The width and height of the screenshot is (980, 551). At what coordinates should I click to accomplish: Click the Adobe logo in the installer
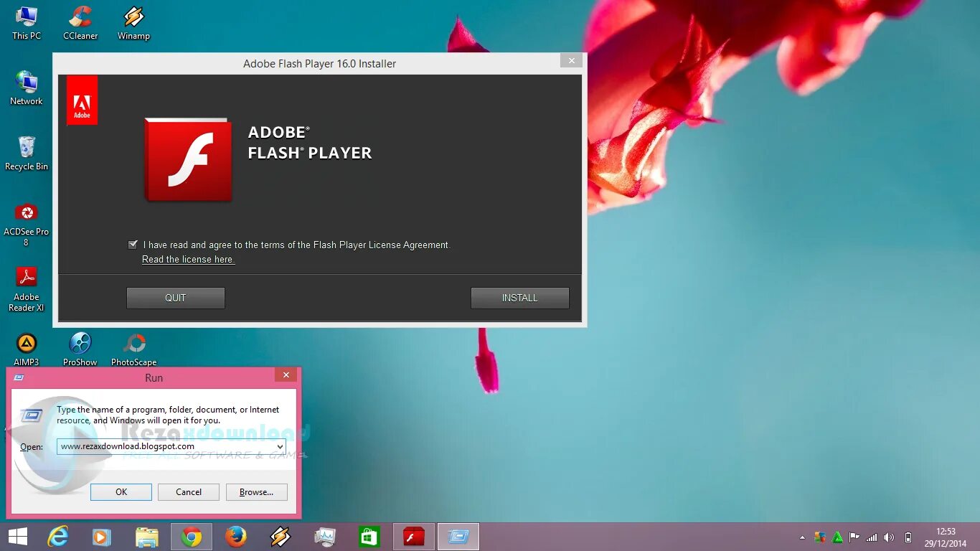pyautogui.click(x=82, y=100)
